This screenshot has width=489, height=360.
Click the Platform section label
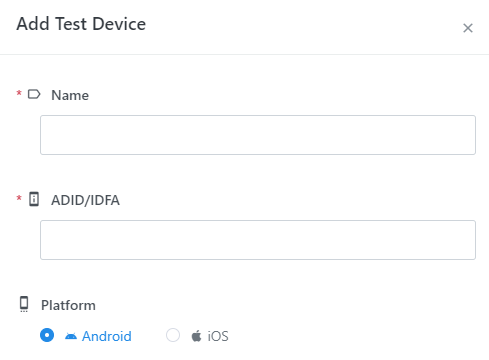pos(68,305)
